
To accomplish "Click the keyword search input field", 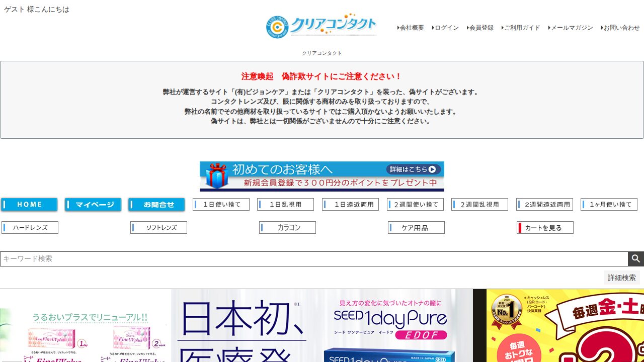I will [314, 259].
